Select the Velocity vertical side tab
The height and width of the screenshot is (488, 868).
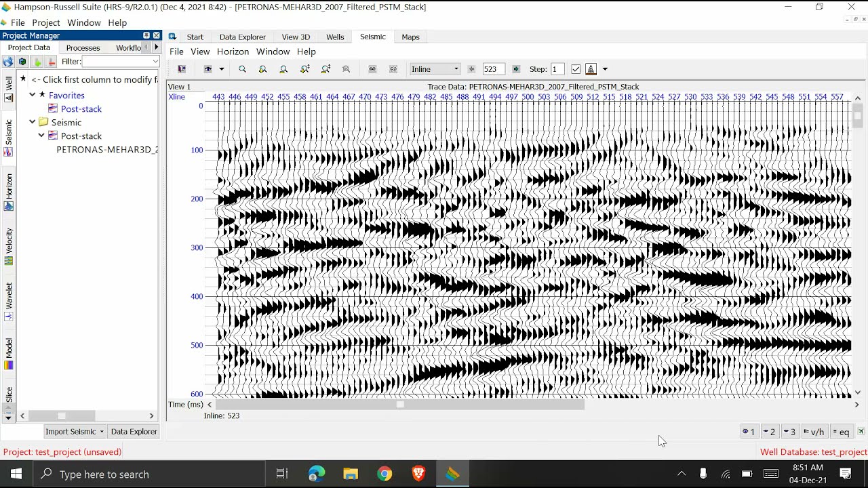pyautogui.click(x=9, y=247)
